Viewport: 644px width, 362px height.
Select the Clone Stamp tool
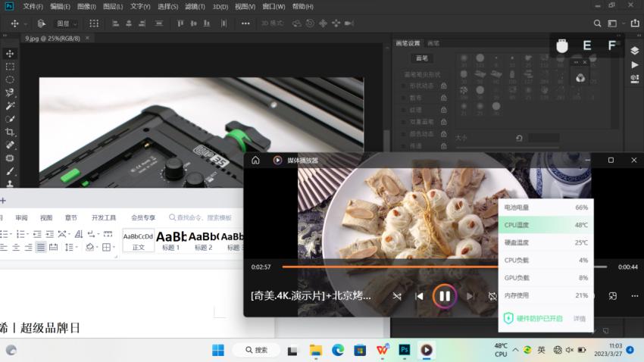click(x=11, y=183)
